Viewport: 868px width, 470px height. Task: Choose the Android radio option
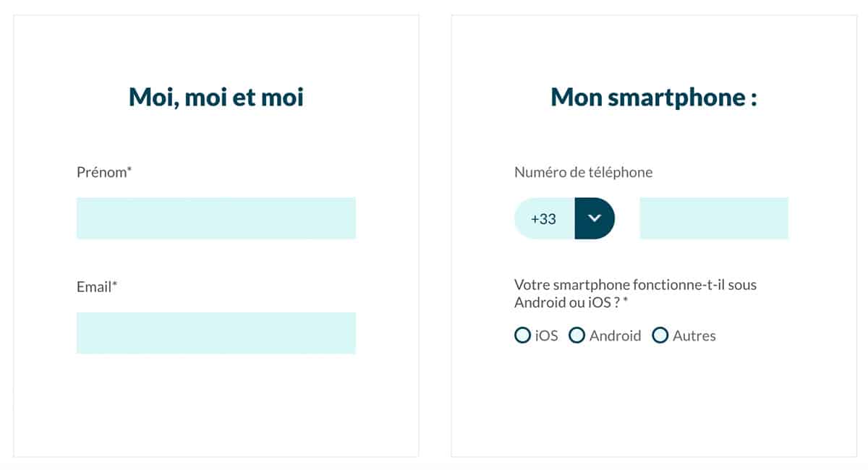click(576, 336)
